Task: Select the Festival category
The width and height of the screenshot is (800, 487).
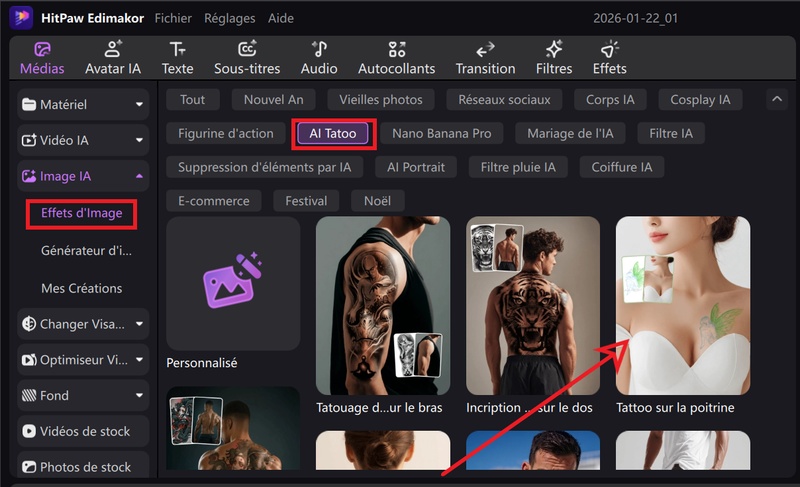Action: 306,201
